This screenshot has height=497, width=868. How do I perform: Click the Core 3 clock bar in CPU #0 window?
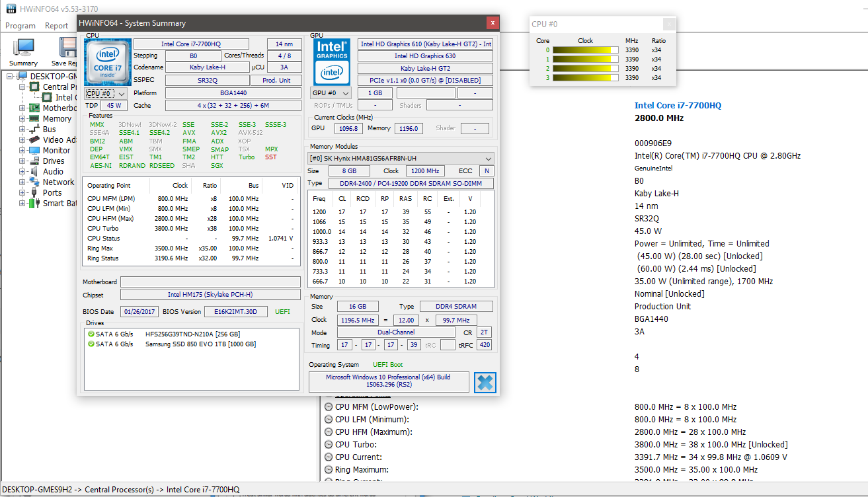pos(586,77)
